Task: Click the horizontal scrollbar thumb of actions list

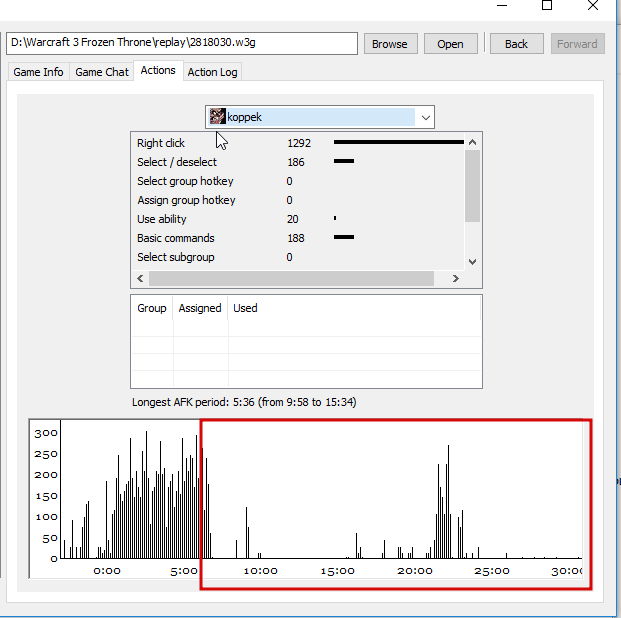Action: tap(291, 278)
